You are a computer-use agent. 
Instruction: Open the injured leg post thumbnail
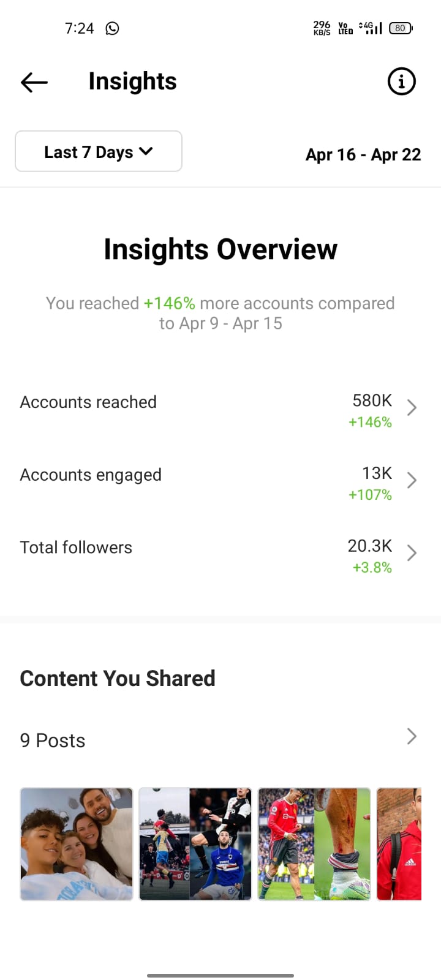click(314, 844)
